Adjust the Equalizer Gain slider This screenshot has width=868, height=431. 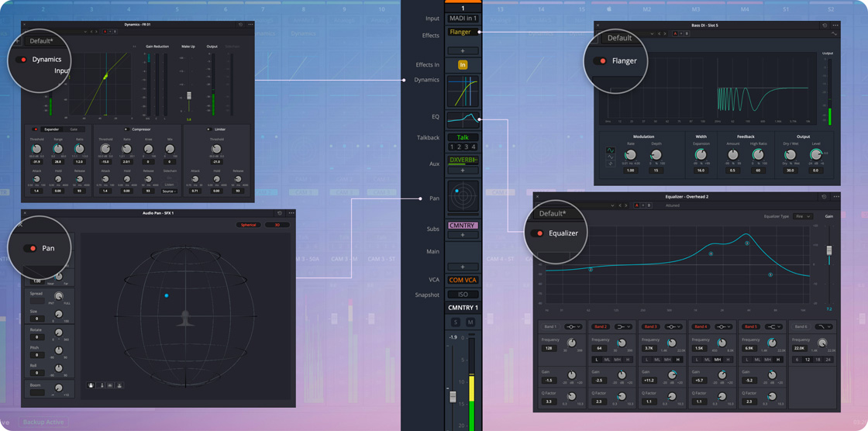[829, 250]
